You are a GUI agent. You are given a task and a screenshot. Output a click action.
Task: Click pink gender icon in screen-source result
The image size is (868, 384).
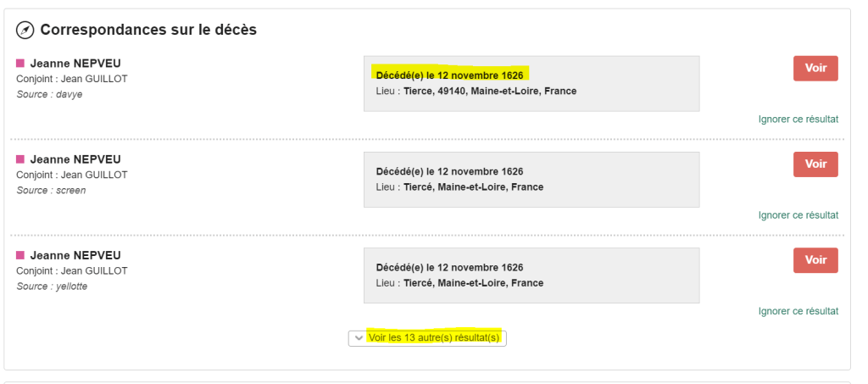click(x=20, y=159)
